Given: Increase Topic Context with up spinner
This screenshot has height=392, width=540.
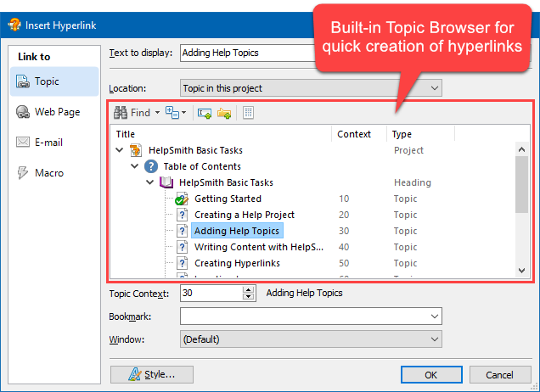Looking at the screenshot, I should pyautogui.click(x=248, y=290).
